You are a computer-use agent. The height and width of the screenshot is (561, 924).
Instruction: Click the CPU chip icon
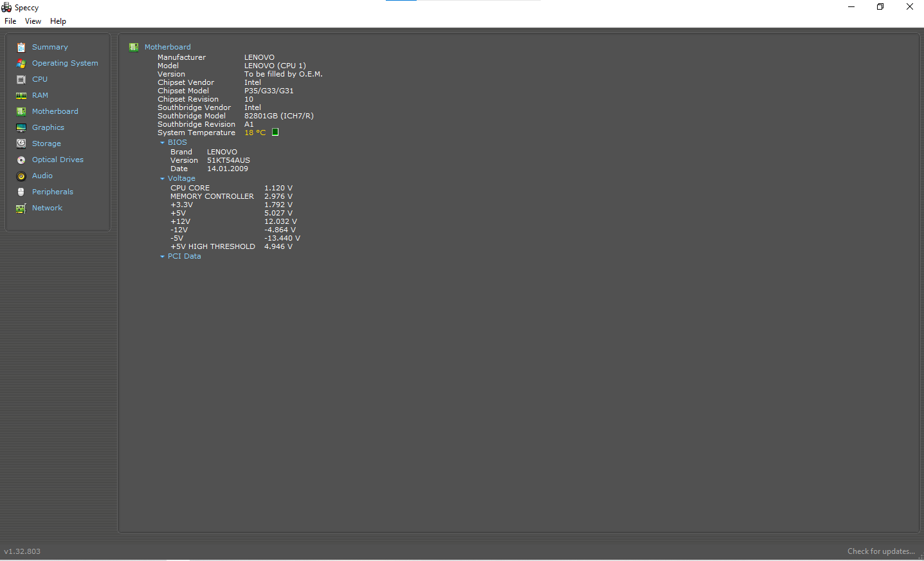tap(21, 80)
